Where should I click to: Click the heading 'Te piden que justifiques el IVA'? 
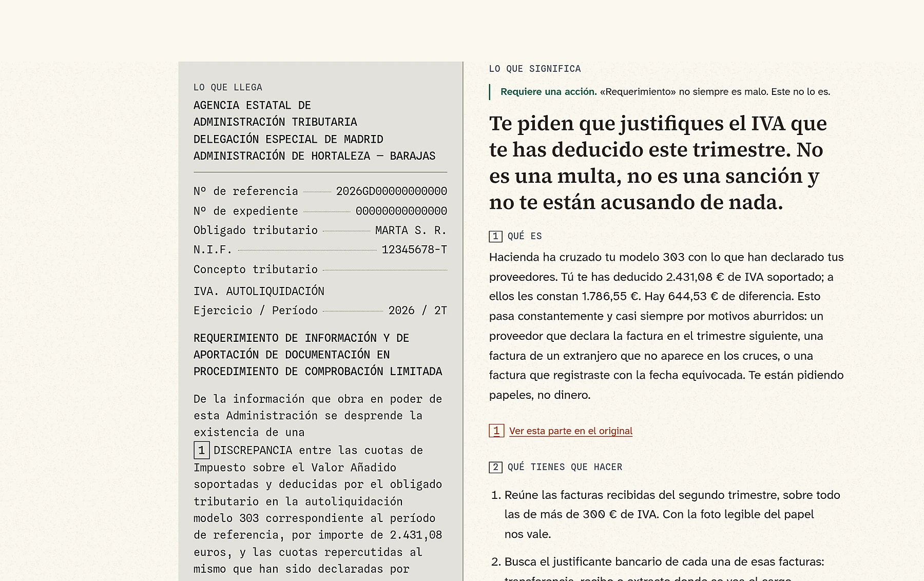(659, 163)
